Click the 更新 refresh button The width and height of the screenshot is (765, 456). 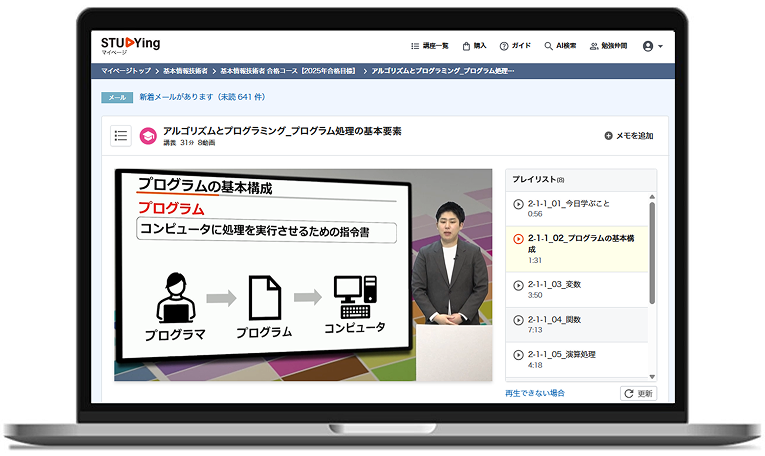click(x=639, y=394)
